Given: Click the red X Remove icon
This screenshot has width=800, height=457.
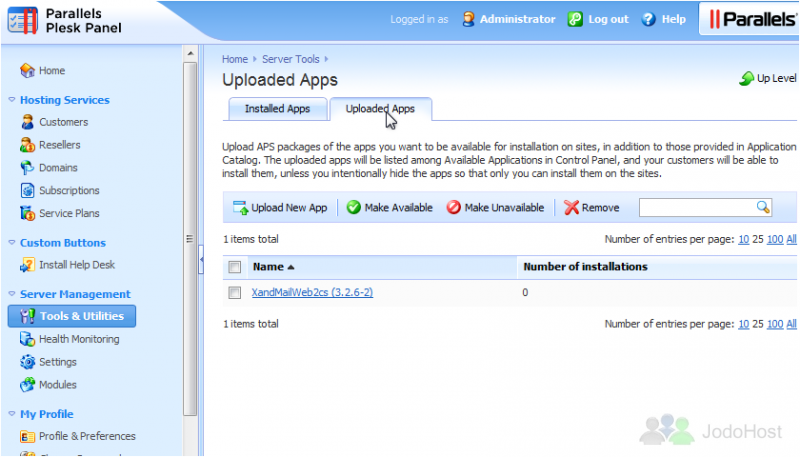Looking at the screenshot, I should 571,208.
